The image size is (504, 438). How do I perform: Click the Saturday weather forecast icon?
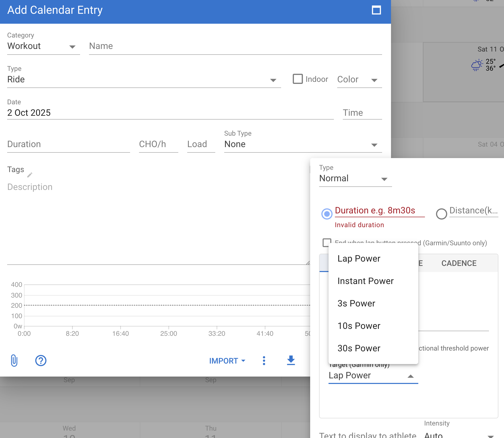[x=476, y=65]
